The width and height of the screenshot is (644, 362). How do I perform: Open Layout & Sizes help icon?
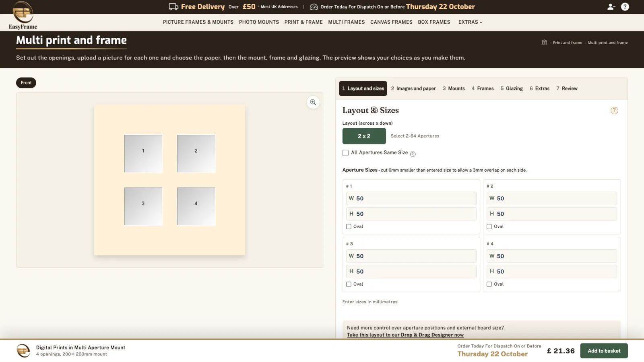614,111
